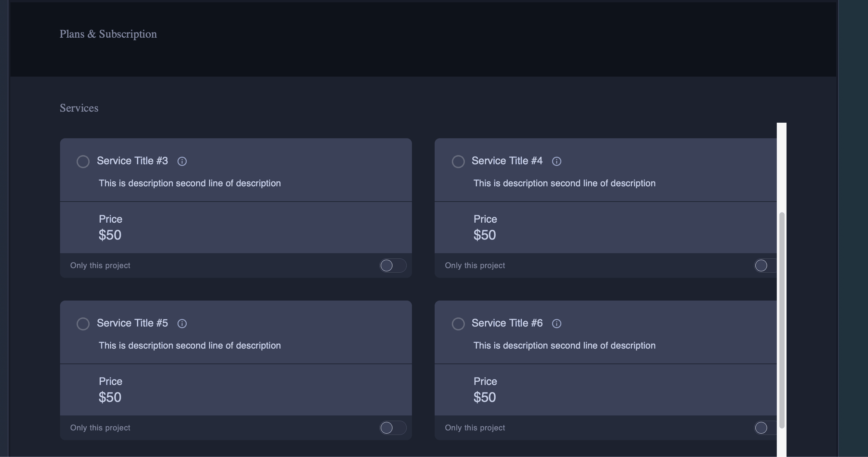Turn on 'Only this project' for Service #5
The image size is (868, 457).
pyautogui.click(x=392, y=428)
